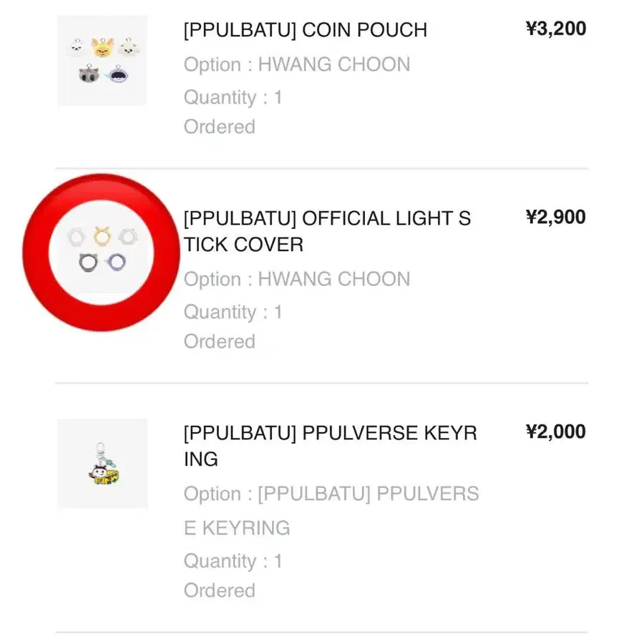
Task: Open the OFFICIAL LIGHT STICK COVER title
Action: [x=326, y=230]
